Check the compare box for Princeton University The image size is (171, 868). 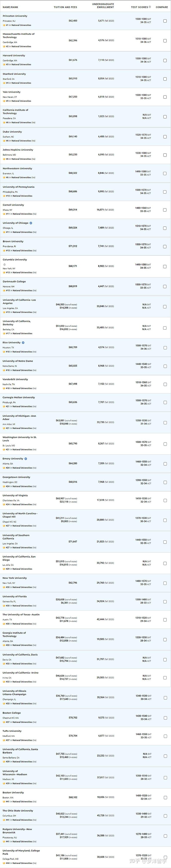(165, 21)
